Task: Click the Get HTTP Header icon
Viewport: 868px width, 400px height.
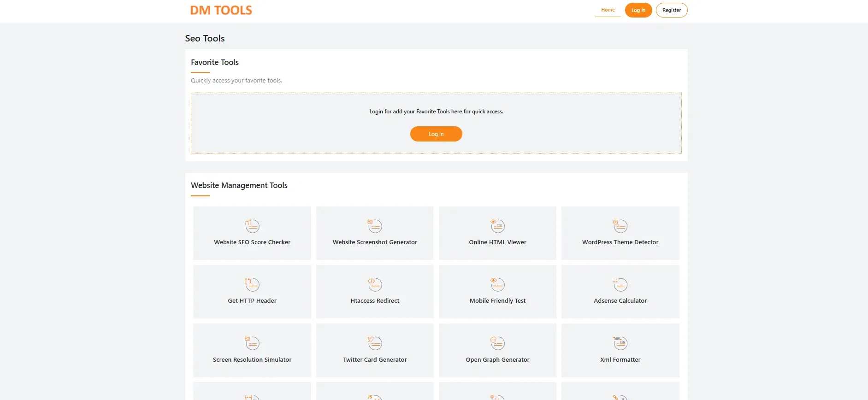Action: 252,284
